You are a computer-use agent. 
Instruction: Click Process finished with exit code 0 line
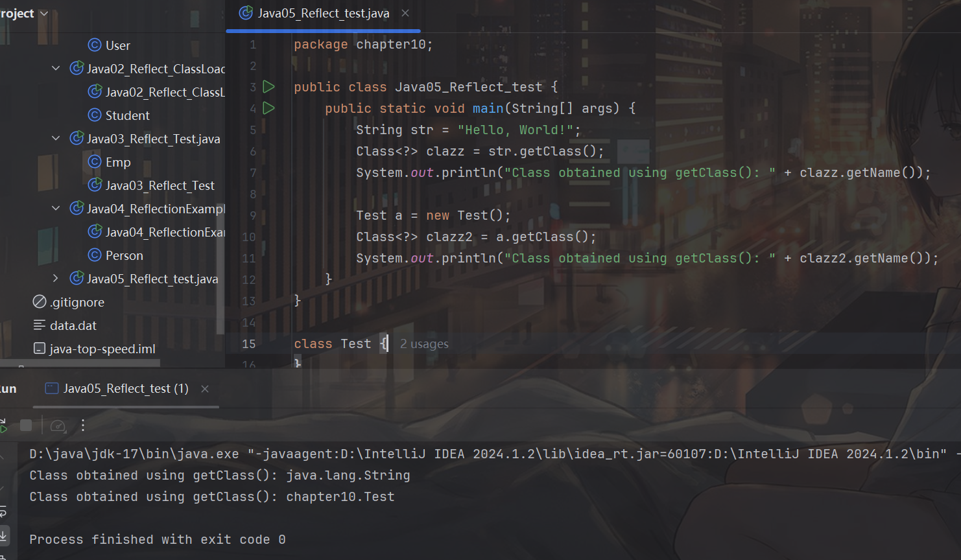(x=156, y=539)
